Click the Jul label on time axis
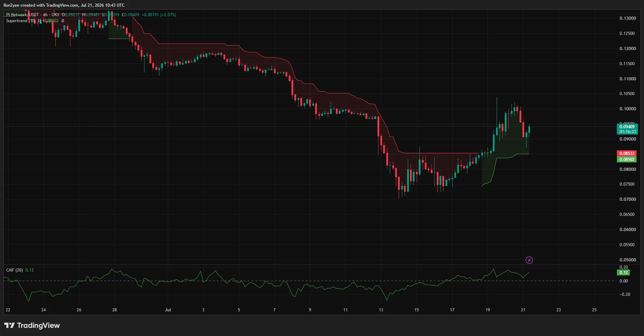 [168, 310]
